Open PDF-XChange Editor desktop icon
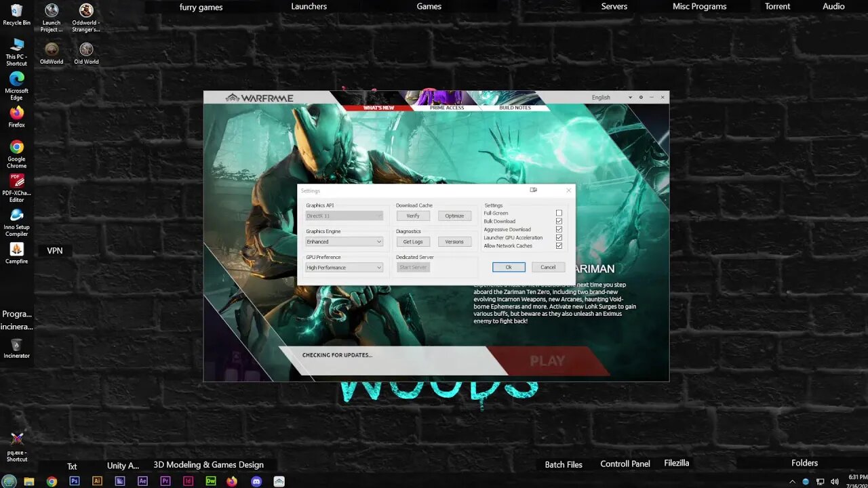The height and width of the screenshot is (488, 868). [17, 188]
